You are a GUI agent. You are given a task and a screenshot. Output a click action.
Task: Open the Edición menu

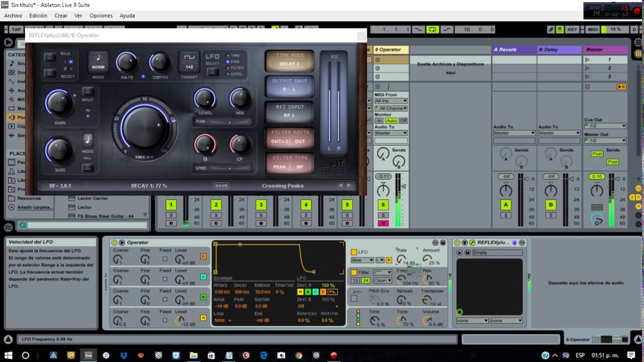pos(38,16)
